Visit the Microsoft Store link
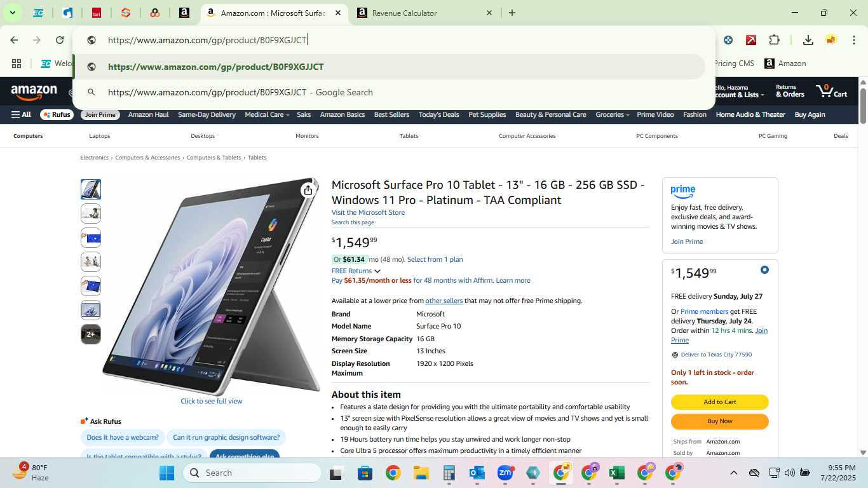 point(368,212)
